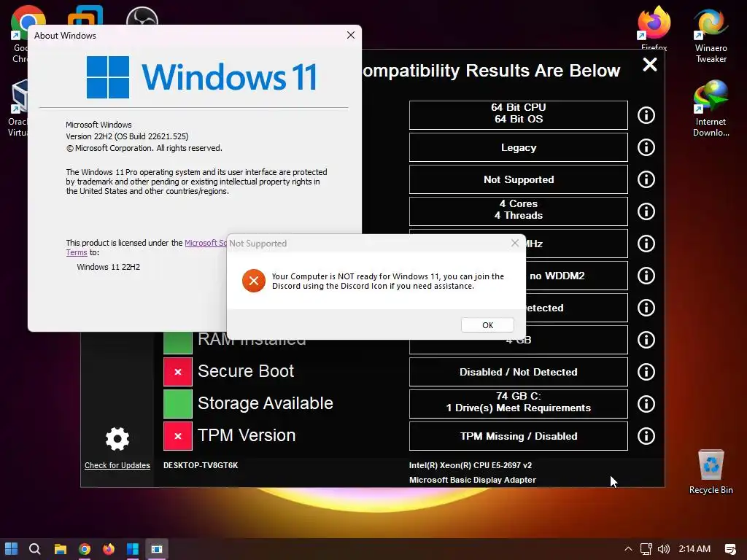Open network status in system tray
747x560 pixels.
(x=646, y=549)
